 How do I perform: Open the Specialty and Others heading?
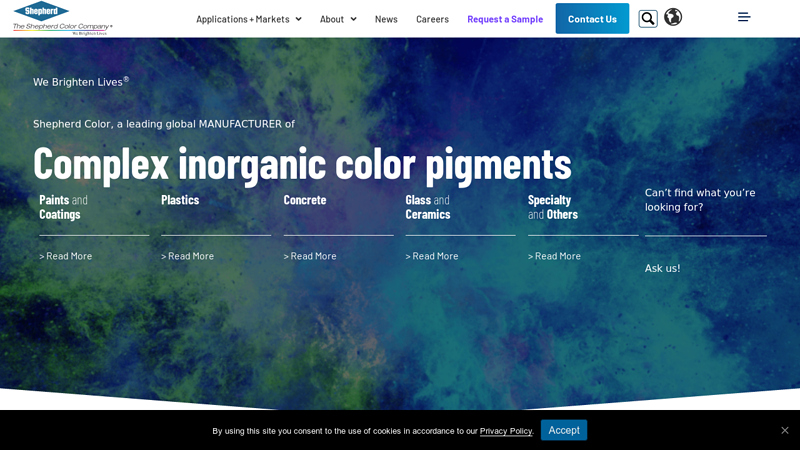coord(553,207)
